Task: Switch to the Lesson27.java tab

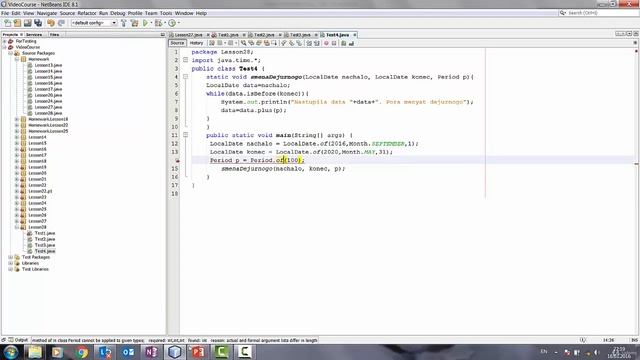Action: (189, 35)
